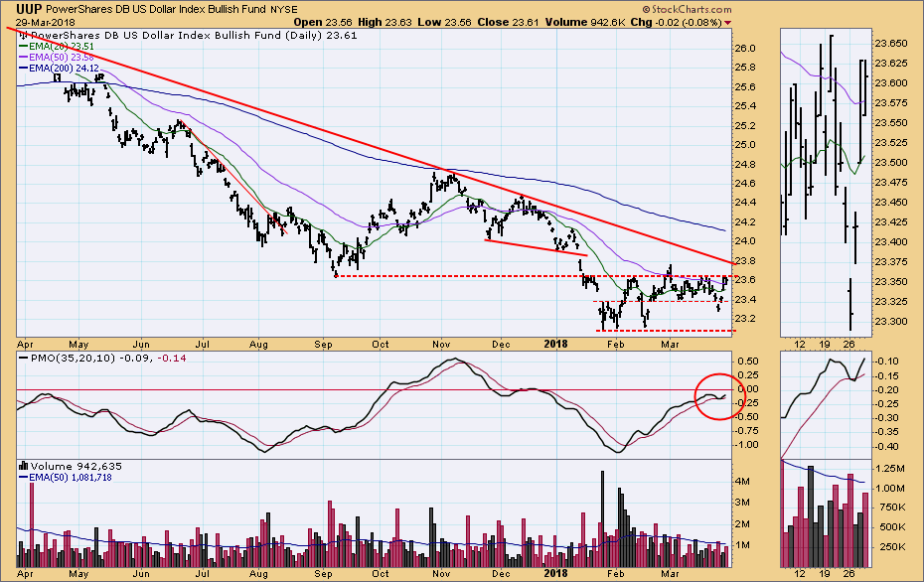Open the StockCharts.com copyright link
This screenshot has height=582, width=924.
[x=688, y=9]
